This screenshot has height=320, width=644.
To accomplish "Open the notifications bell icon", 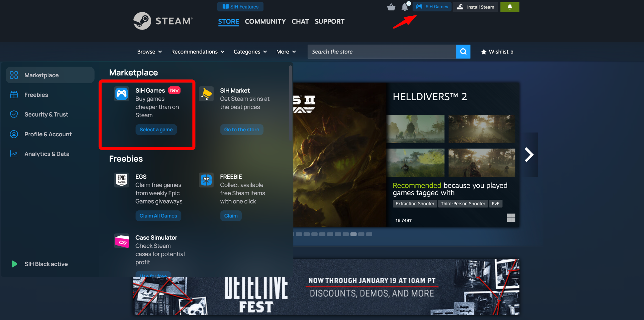I will pos(405,7).
